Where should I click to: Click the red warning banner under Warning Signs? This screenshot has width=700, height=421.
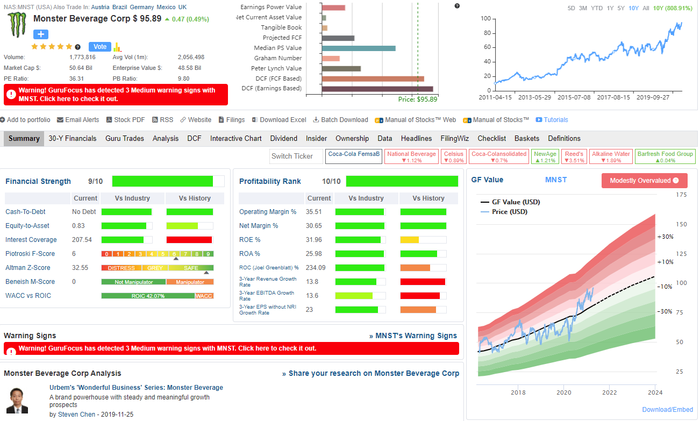coord(231,349)
